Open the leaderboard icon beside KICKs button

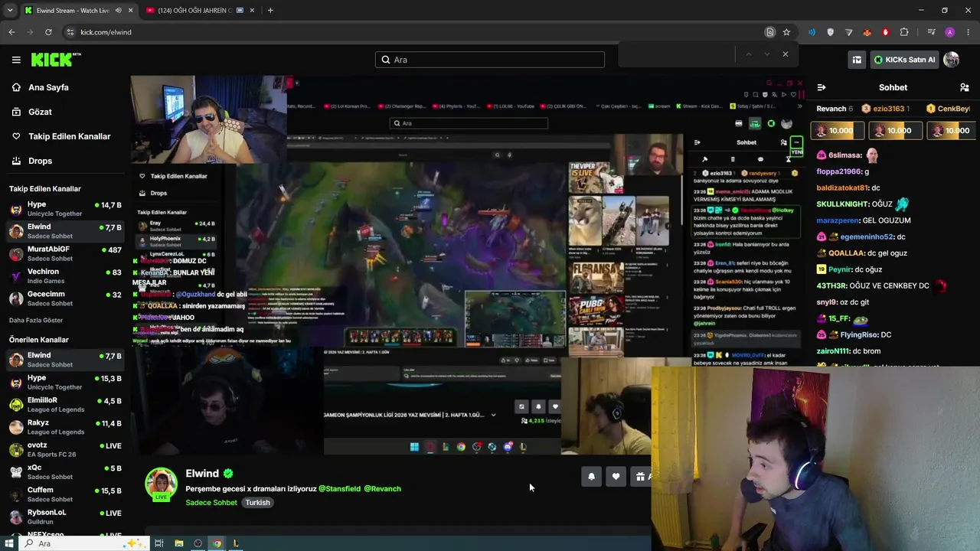(x=857, y=60)
